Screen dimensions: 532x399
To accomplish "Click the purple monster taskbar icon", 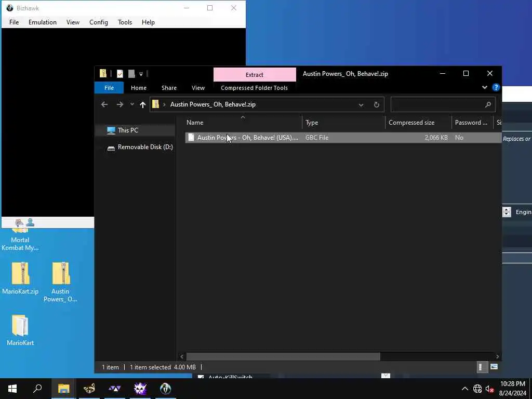I will (140, 389).
